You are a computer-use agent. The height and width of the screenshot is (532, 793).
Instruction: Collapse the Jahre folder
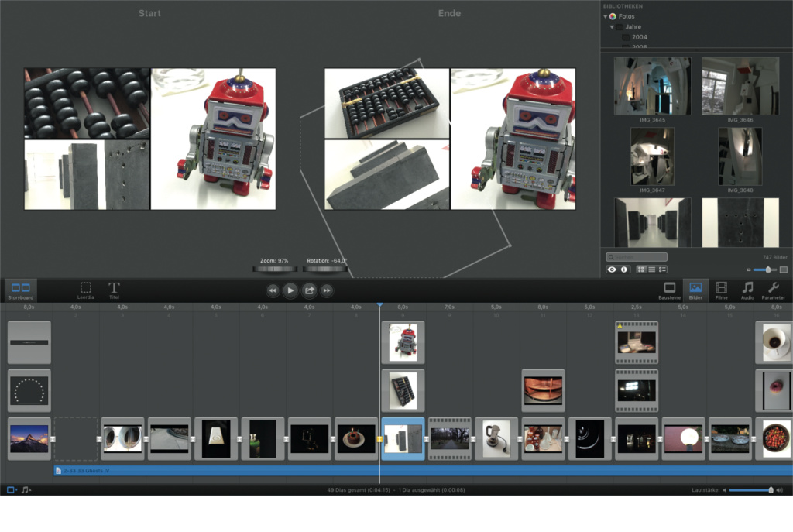[x=612, y=26]
